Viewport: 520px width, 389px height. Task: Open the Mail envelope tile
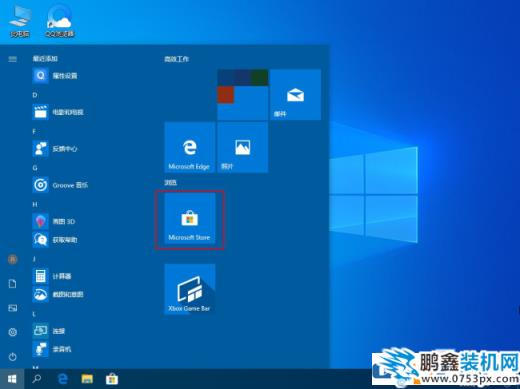[x=295, y=95]
